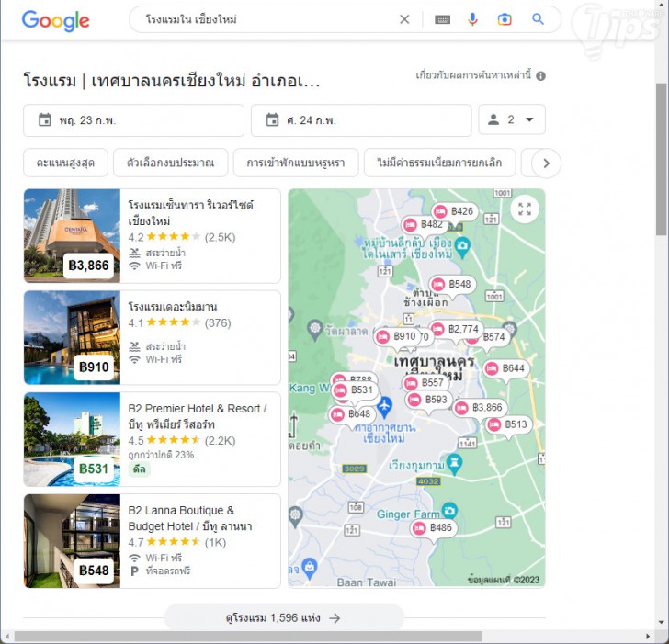Click the โรงแรม | เทศบาลนครเชียงใหม่ heading
669x644 pixels.
tap(172, 80)
